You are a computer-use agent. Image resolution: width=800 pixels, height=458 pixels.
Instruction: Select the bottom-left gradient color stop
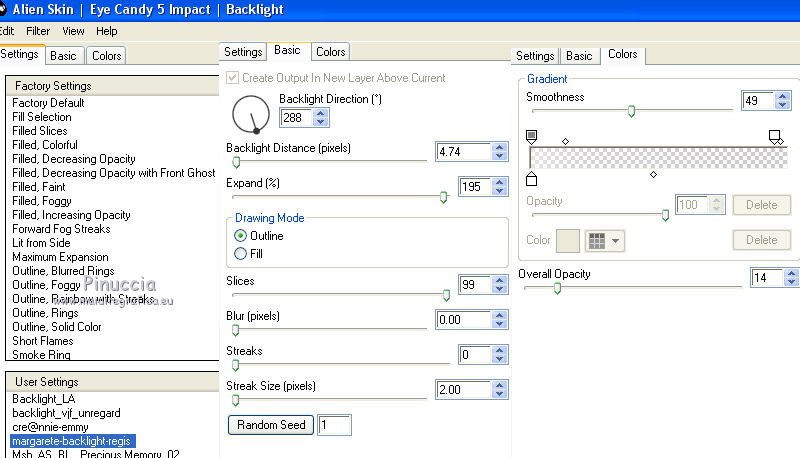tap(531, 179)
